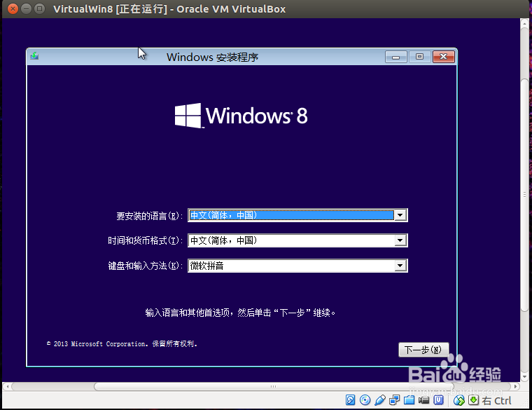Click the Microsoft Corporation copyright text
The image size is (532, 410).
point(122,343)
